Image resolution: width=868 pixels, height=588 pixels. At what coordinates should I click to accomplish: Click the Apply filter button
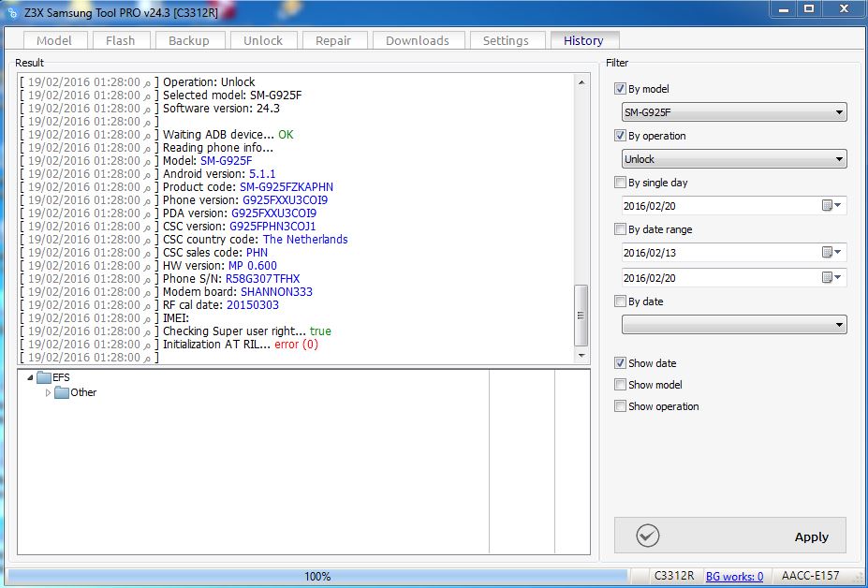[x=730, y=536]
